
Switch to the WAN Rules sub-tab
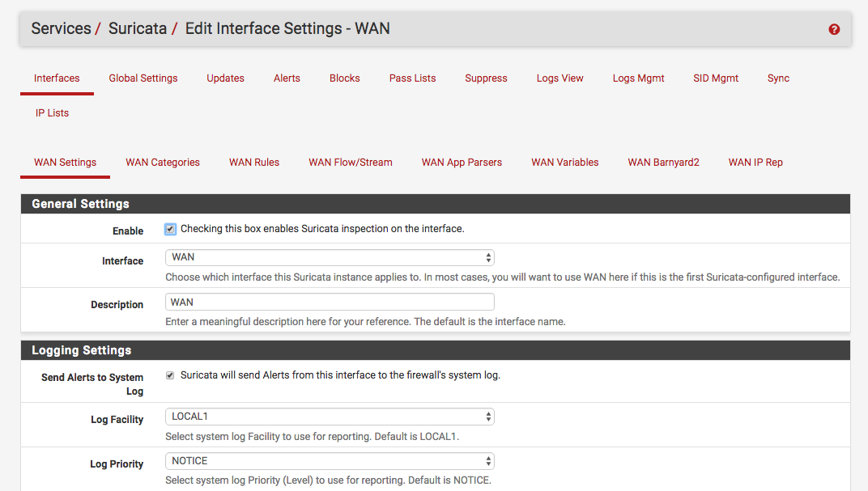pyautogui.click(x=254, y=163)
